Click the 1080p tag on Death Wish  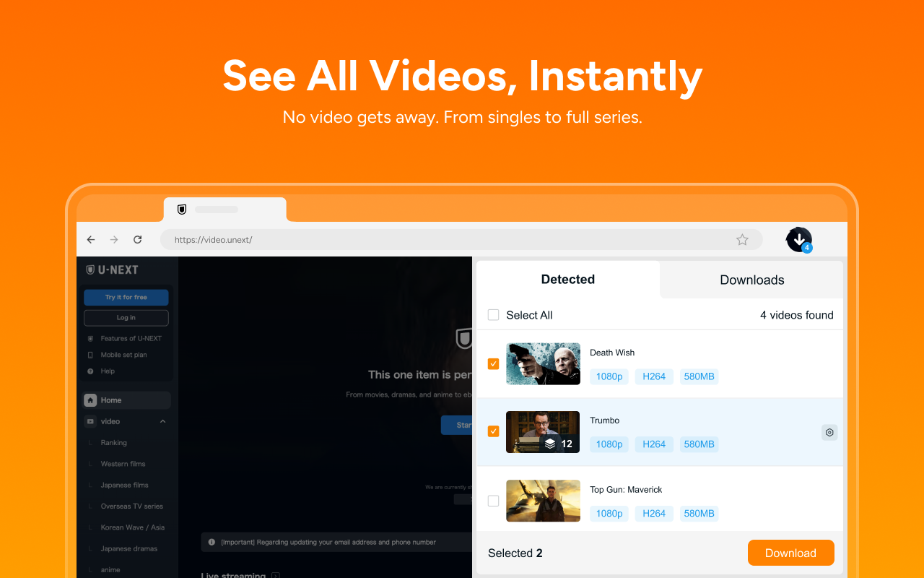(609, 376)
